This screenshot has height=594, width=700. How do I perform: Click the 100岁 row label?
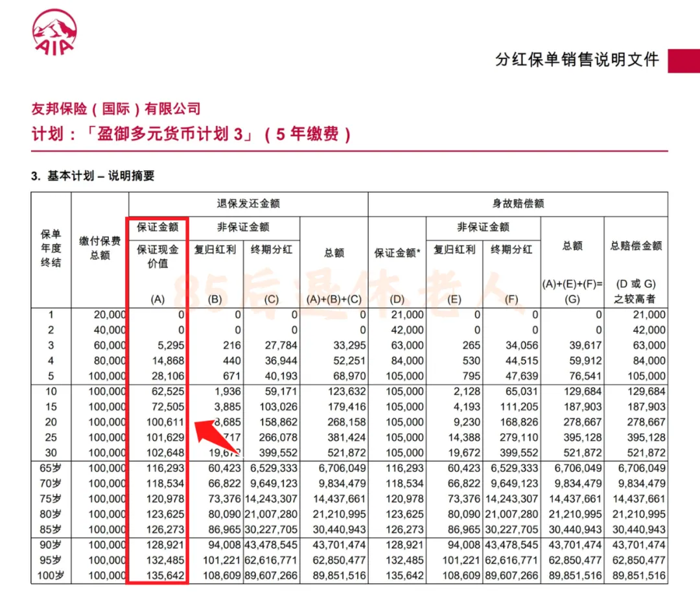pyautogui.click(x=51, y=576)
